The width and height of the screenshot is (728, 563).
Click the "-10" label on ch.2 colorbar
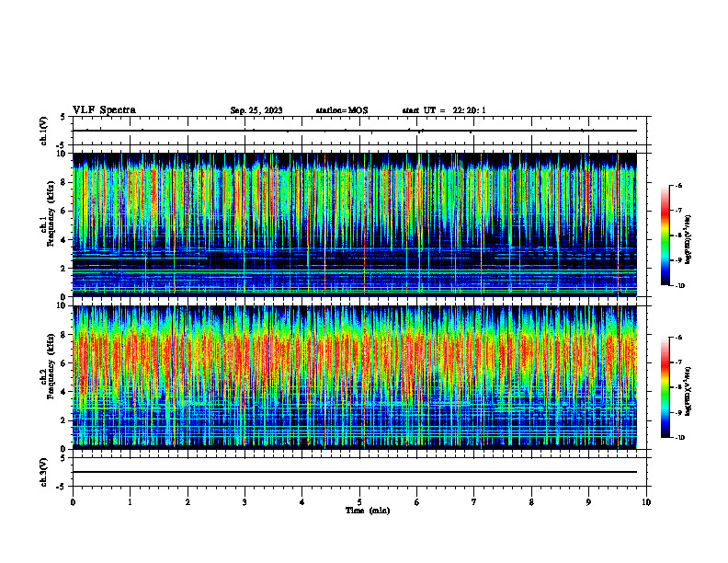[679, 438]
